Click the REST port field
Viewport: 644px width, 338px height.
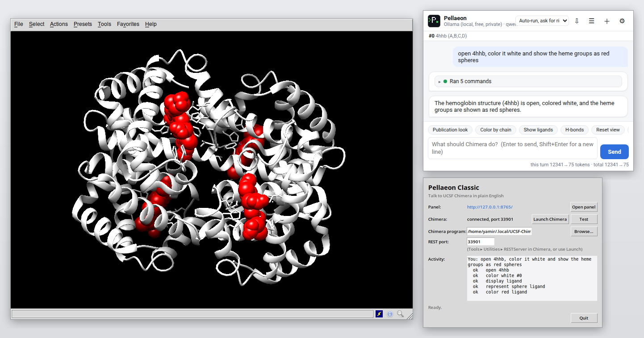481,241
